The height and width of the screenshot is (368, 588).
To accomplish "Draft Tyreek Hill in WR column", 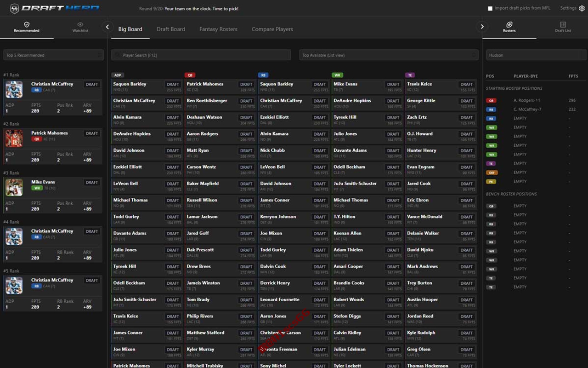I will point(393,118).
